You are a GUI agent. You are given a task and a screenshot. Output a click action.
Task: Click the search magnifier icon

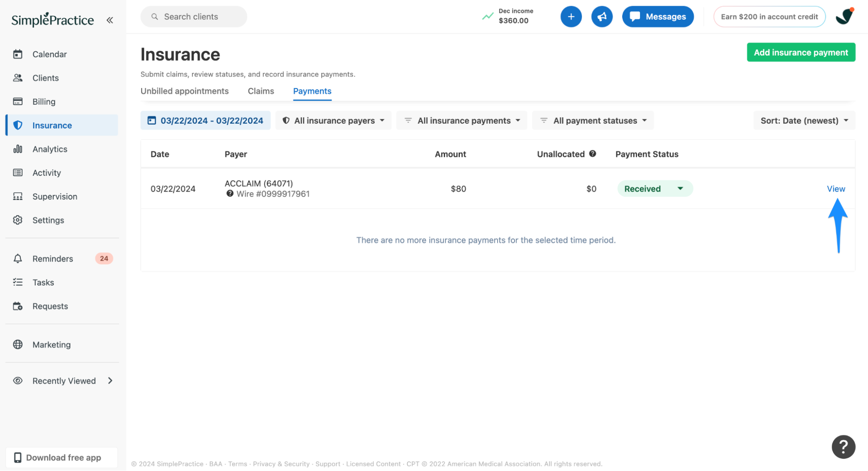click(155, 16)
